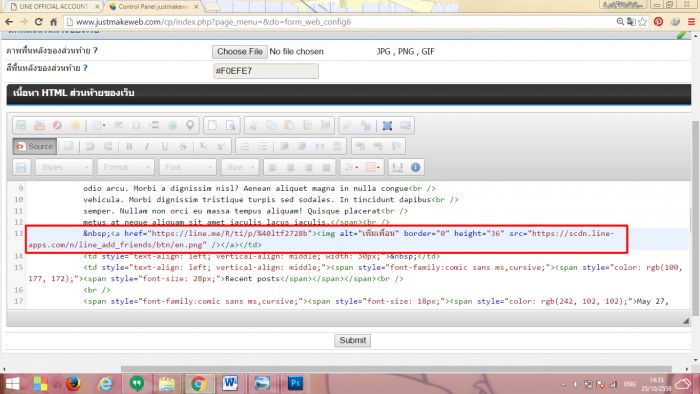The image size is (700, 394).
Task: Toggle Superscript formatting in the editor
Action: [221, 146]
